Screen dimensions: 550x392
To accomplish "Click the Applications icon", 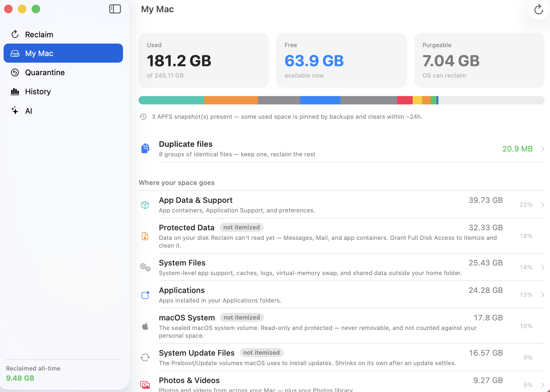I will 145,295.
